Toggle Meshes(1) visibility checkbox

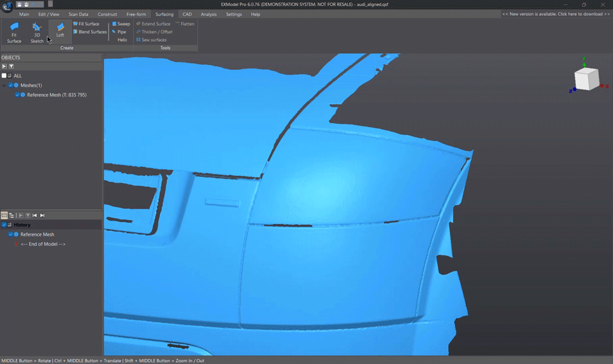(11, 85)
